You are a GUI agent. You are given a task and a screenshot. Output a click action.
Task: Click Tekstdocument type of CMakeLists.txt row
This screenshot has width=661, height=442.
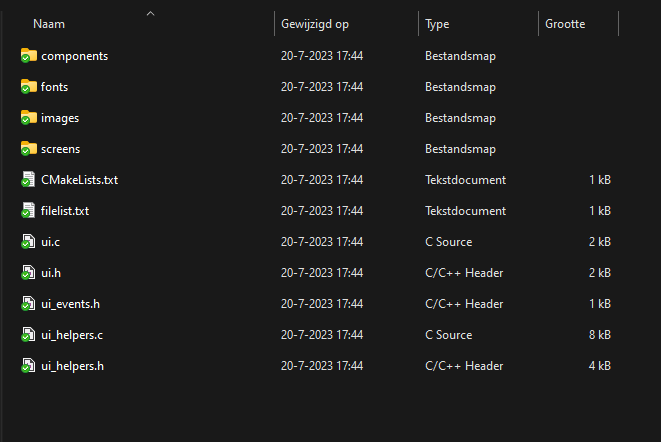(x=465, y=180)
